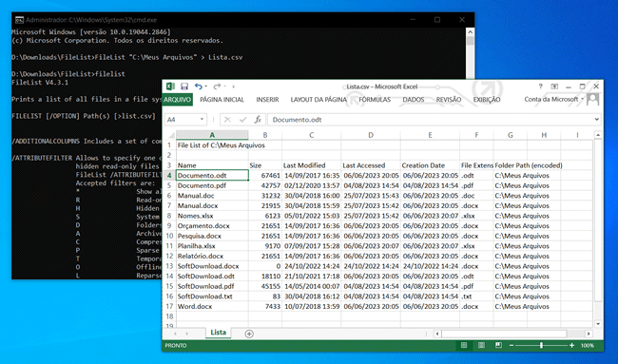The image size is (618, 364).
Task: Click the Excel application logo icon
Action: pos(170,86)
